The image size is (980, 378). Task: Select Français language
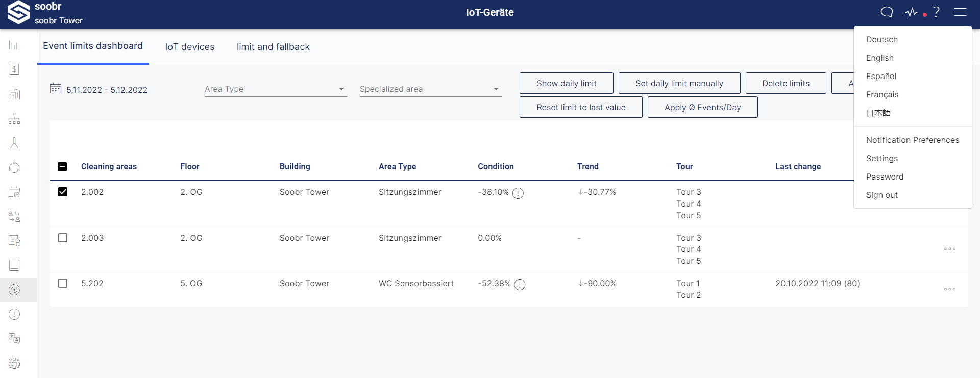coord(882,95)
